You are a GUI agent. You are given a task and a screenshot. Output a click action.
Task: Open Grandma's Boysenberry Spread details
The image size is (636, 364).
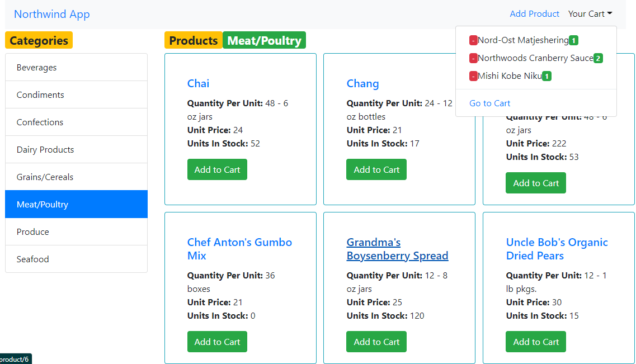point(397,249)
